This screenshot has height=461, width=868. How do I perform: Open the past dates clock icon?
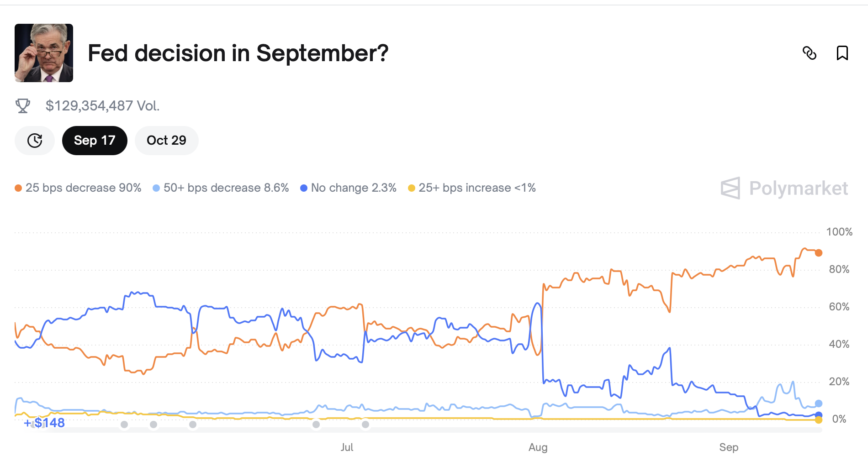point(35,141)
